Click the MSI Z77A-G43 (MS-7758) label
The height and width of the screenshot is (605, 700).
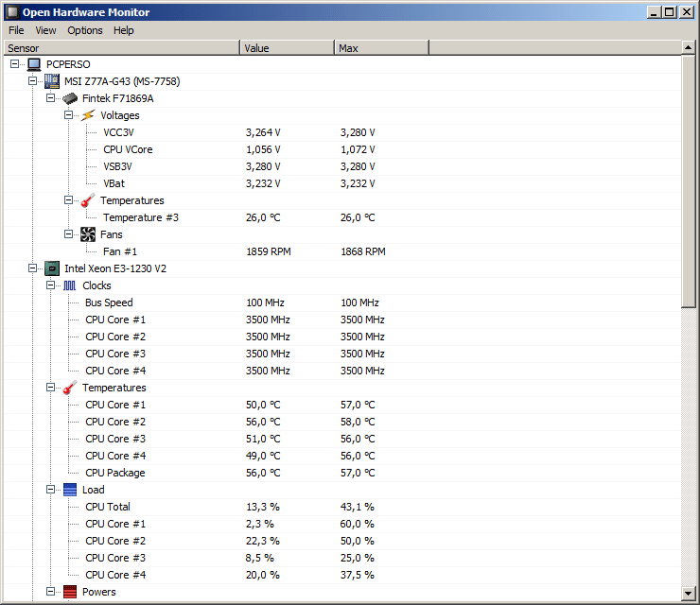pos(122,81)
